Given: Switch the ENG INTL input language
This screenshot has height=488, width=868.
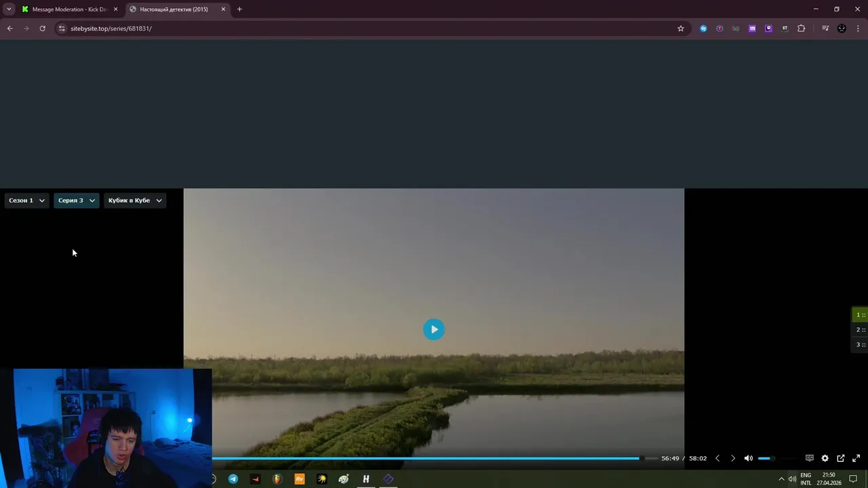Looking at the screenshot, I should [x=806, y=479].
